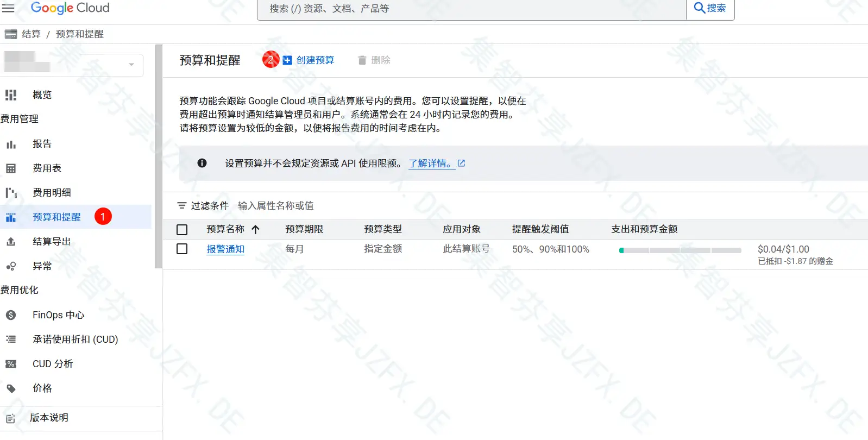Open the 异常 anomalies page

click(x=42, y=266)
